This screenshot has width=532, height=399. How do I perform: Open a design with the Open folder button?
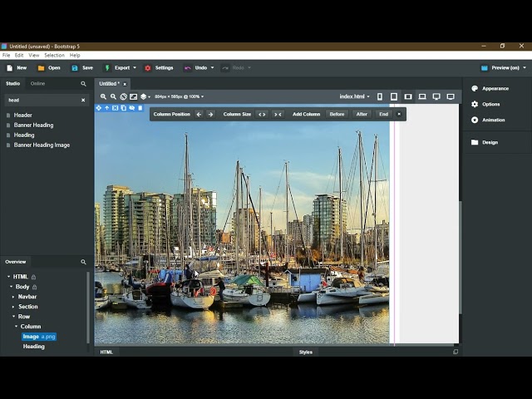(x=49, y=68)
